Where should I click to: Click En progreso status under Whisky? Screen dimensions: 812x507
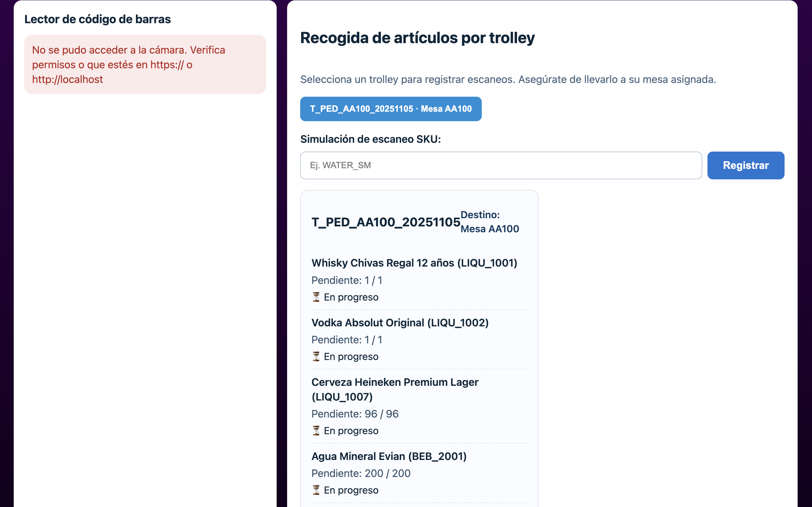[x=351, y=297]
